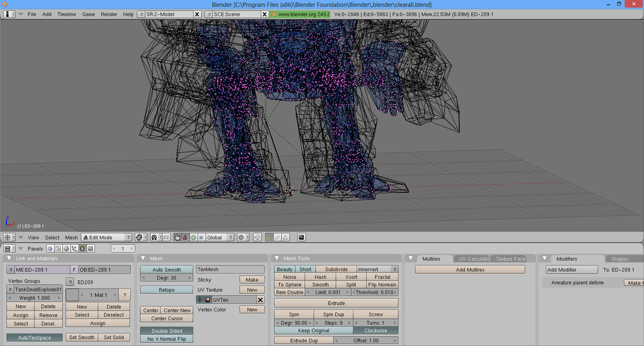Click the Blender logo in the title bar
The height and width of the screenshot is (346, 644).
(x=4, y=4)
